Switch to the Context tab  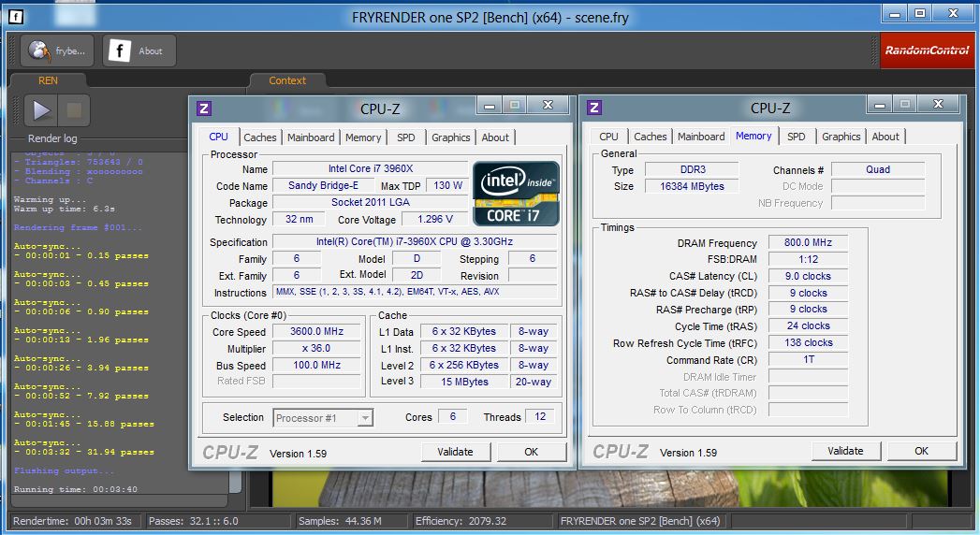tap(287, 80)
